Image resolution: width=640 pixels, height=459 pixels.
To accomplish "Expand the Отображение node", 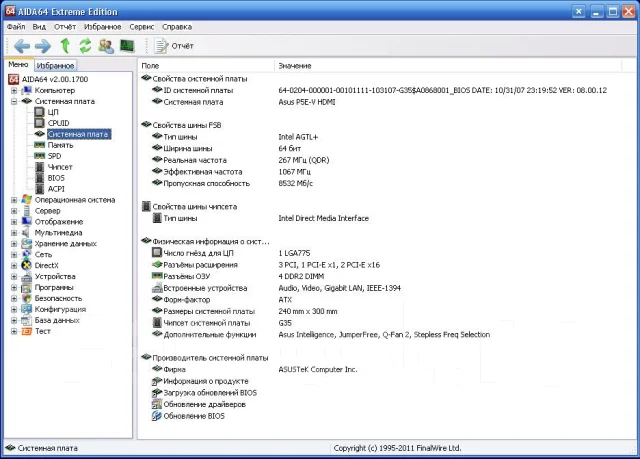I will pos(14,222).
